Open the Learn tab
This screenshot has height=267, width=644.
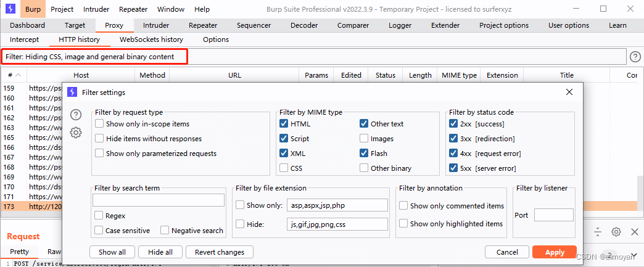pos(617,25)
